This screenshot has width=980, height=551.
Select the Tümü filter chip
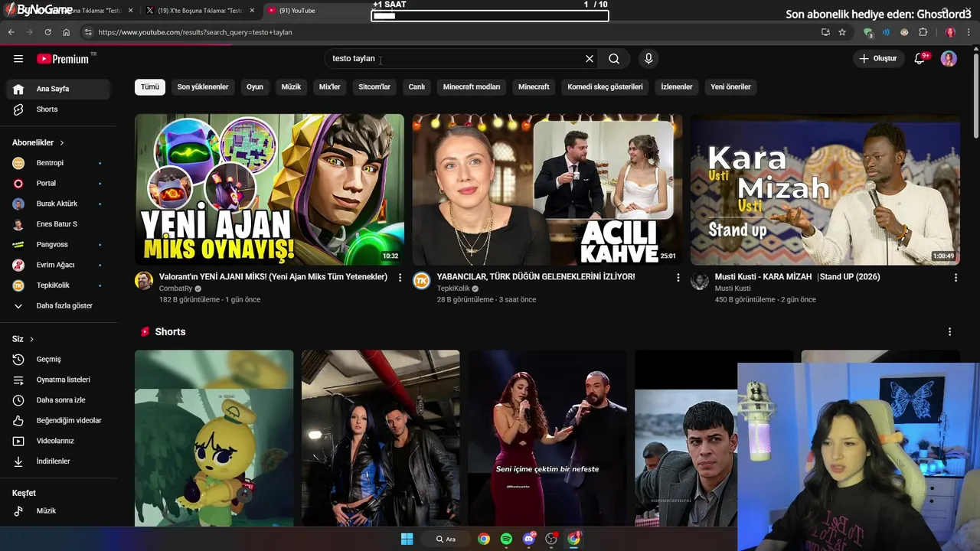pos(150,86)
